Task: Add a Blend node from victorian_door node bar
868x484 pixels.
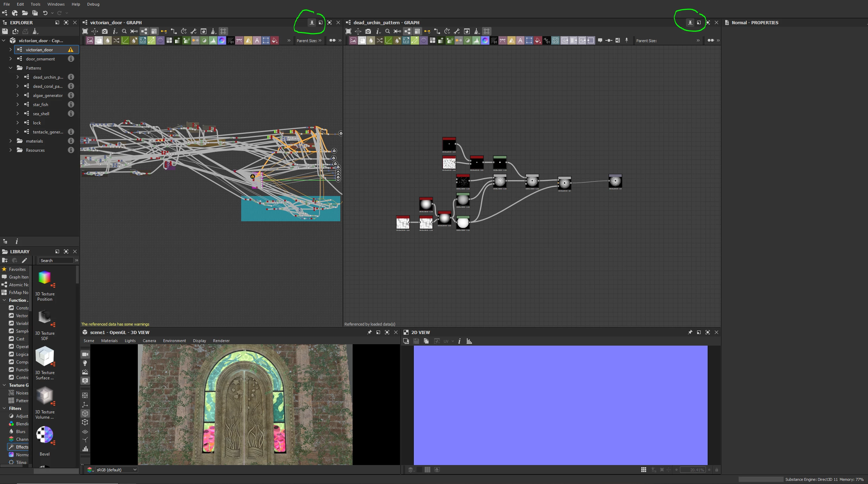Action: (99, 40)
